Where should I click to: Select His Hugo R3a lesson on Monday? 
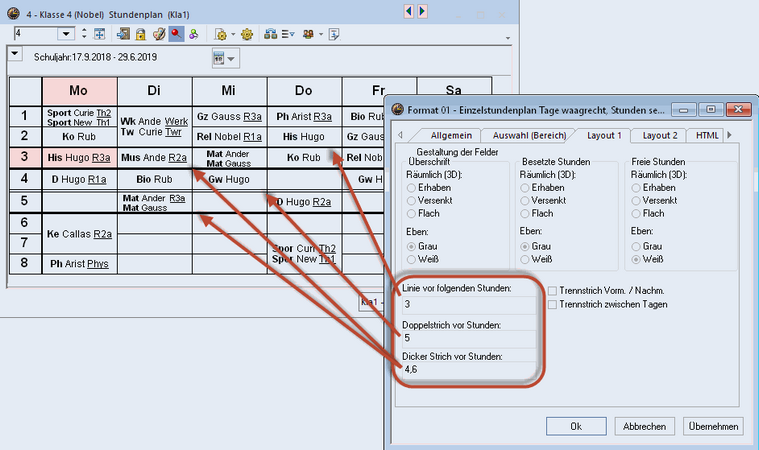(79, 158)
